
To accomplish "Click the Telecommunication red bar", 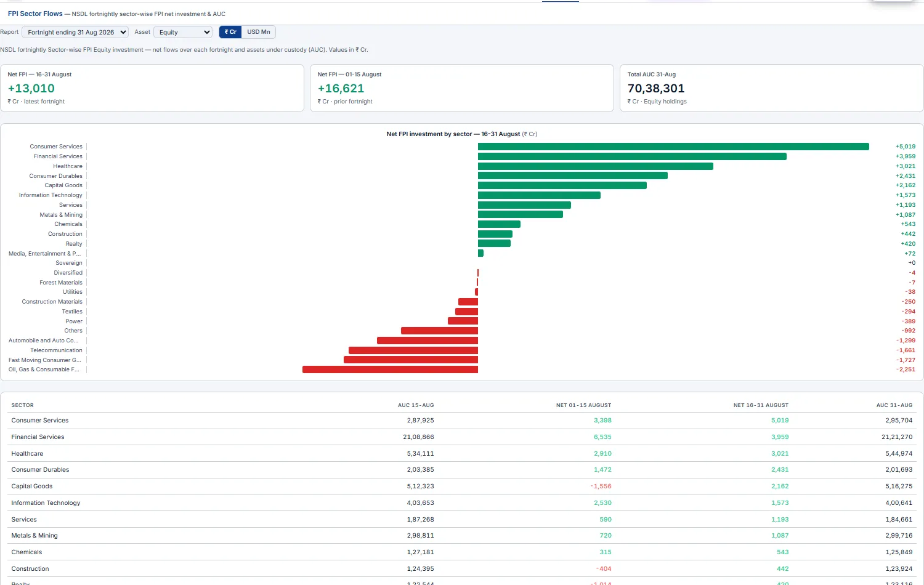I will (x=413, y=350).
